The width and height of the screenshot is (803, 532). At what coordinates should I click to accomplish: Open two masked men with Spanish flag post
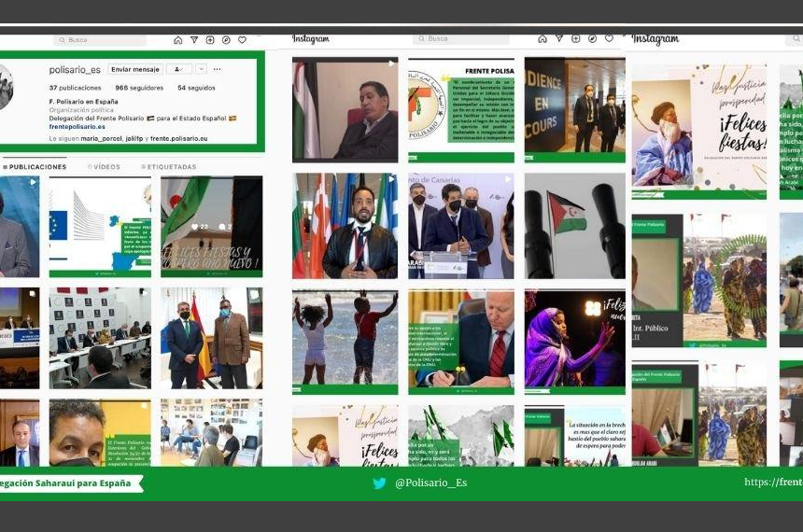212,338
